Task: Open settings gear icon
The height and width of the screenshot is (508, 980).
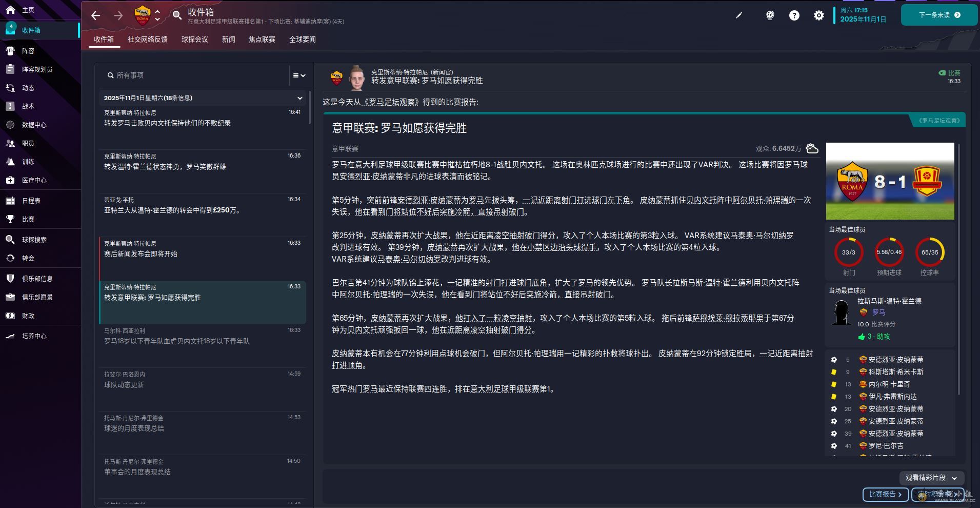Action: pyautogui.click(x=819, y=15)
